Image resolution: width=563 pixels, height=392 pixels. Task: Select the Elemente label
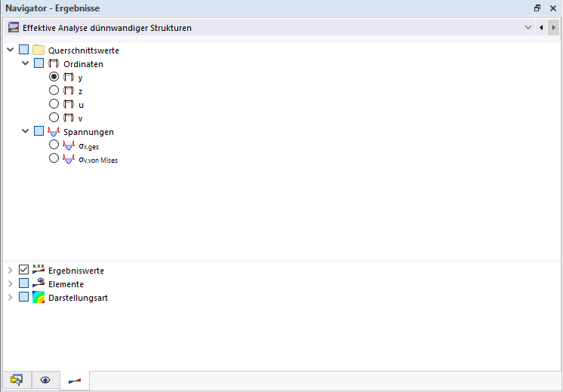point(66,284)
